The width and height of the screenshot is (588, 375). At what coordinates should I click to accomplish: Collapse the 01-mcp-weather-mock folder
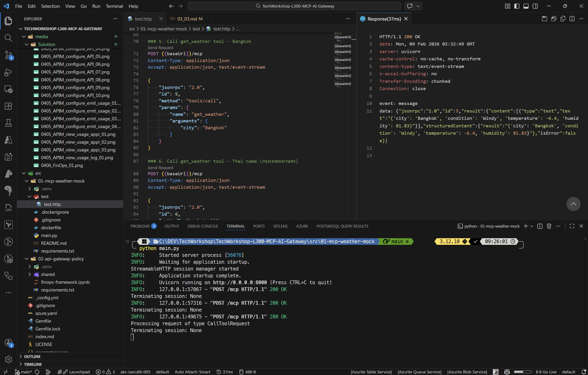click(27, 181)
